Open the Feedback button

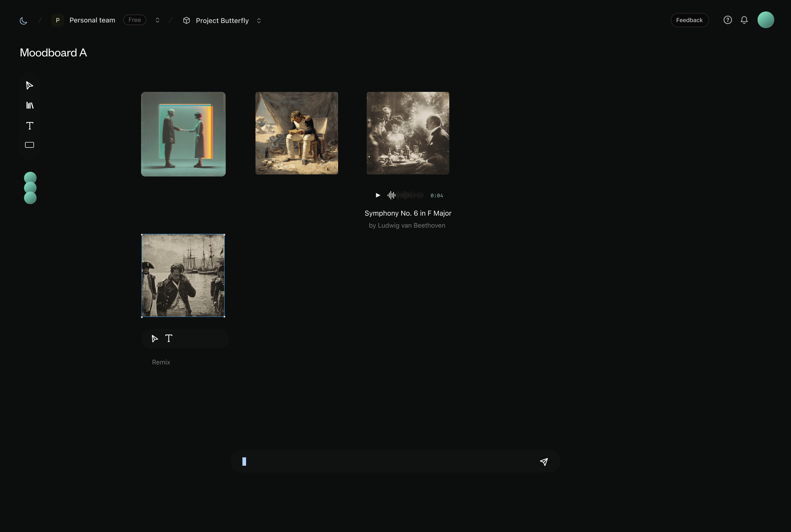click(689, 20)
